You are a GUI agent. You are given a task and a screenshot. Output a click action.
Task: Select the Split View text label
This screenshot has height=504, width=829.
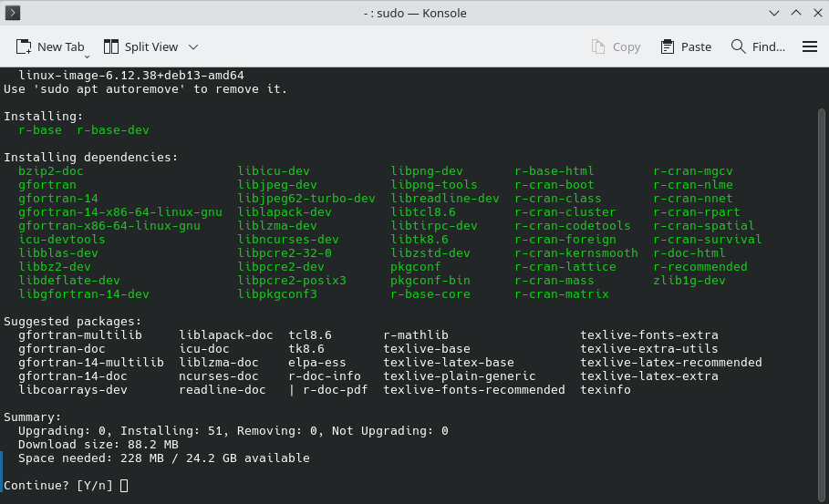pyautogui.click(x=151, y=46)
